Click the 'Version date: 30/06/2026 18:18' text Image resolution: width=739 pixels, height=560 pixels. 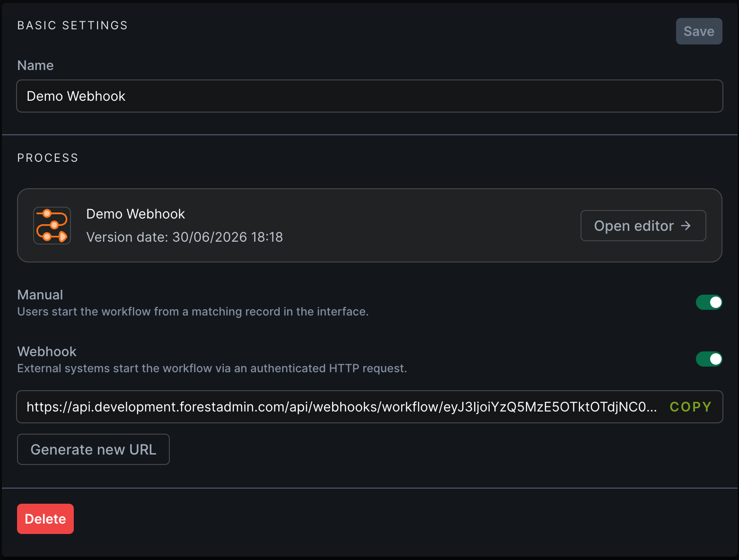(185, 237)
